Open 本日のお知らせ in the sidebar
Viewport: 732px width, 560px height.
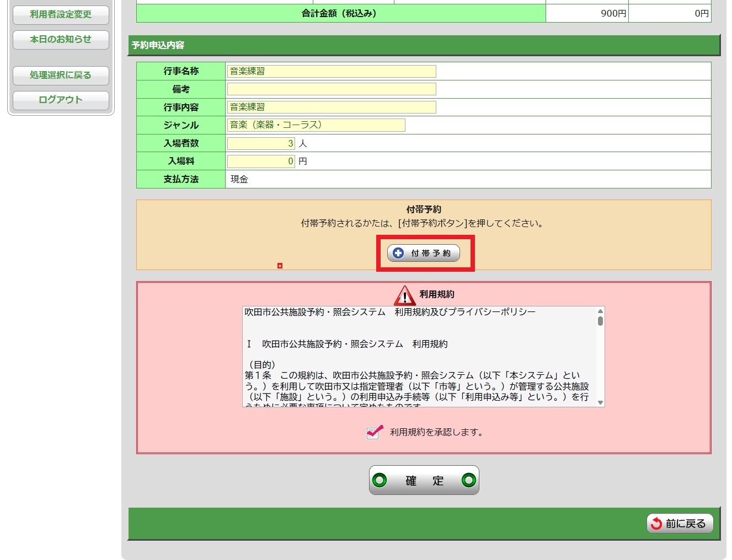pyautogui.click(x=61, y=40)
